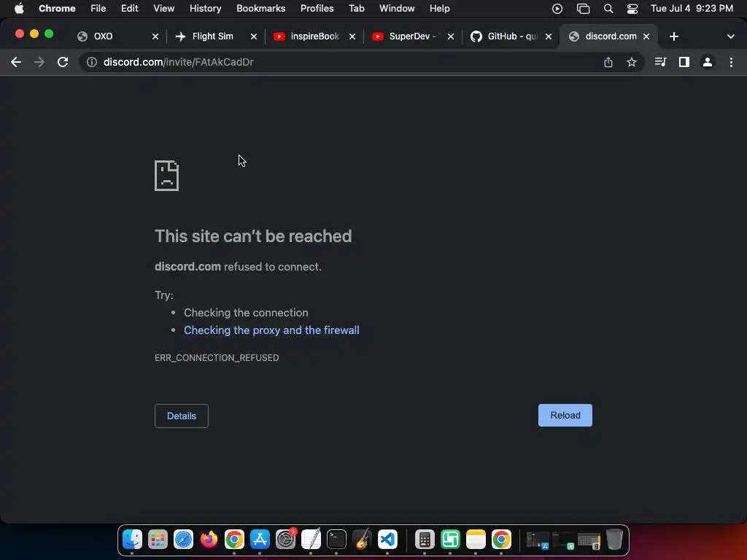Open Spotlight search in the menu bar
Viewport: 747px width, 560px height.
(608, 9)
